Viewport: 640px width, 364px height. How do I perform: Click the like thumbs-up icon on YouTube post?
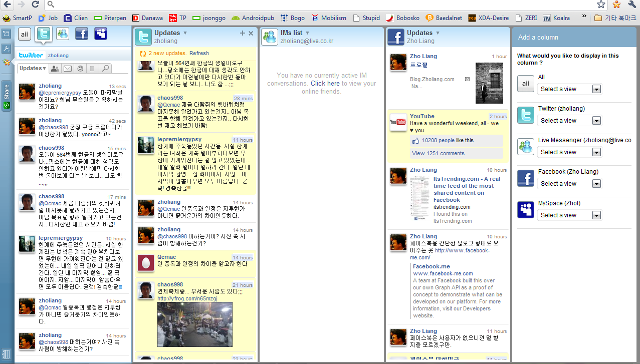point(416,141)
